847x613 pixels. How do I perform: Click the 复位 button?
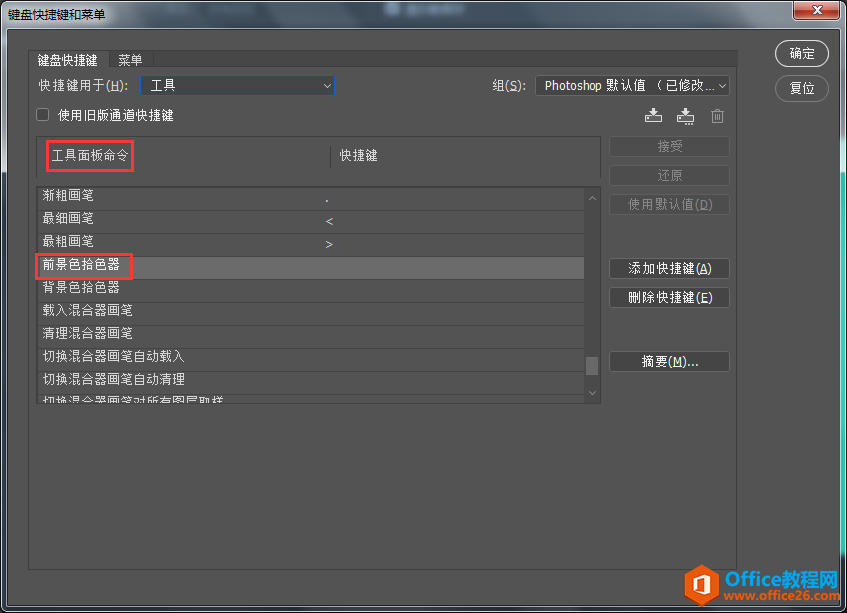click(x=802, y=88)
